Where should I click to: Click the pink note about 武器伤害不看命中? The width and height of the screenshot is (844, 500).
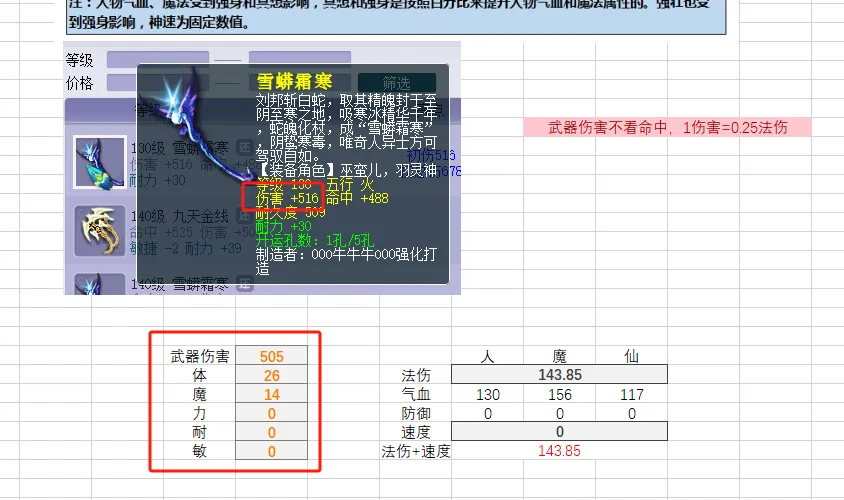(667, 127)
